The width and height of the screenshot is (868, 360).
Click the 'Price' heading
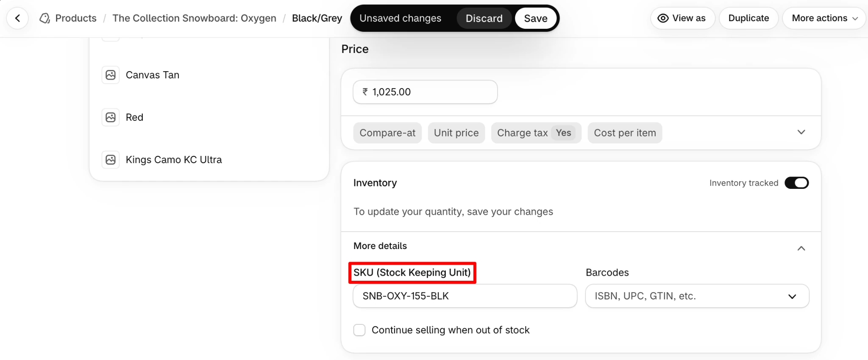click(355, 49)
